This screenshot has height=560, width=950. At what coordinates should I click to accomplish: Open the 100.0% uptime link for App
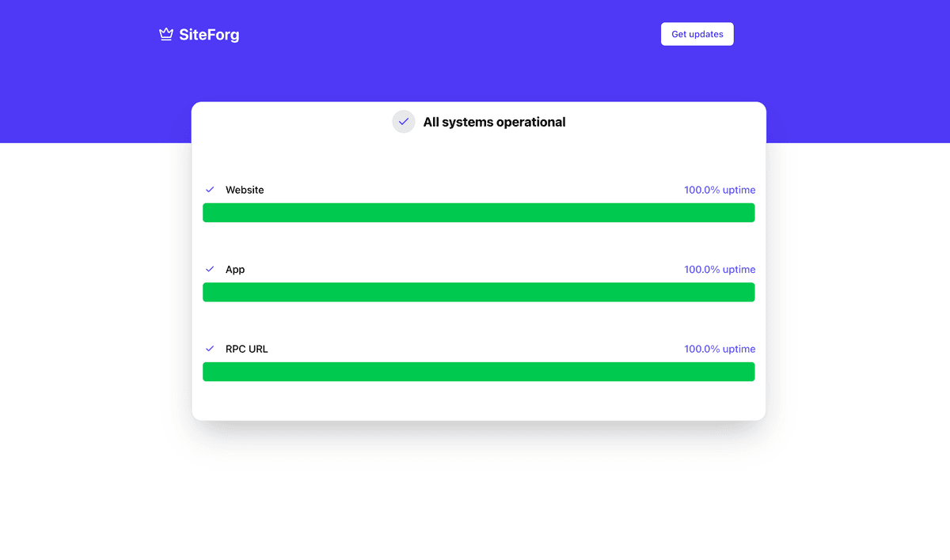(x=720, y=269)
